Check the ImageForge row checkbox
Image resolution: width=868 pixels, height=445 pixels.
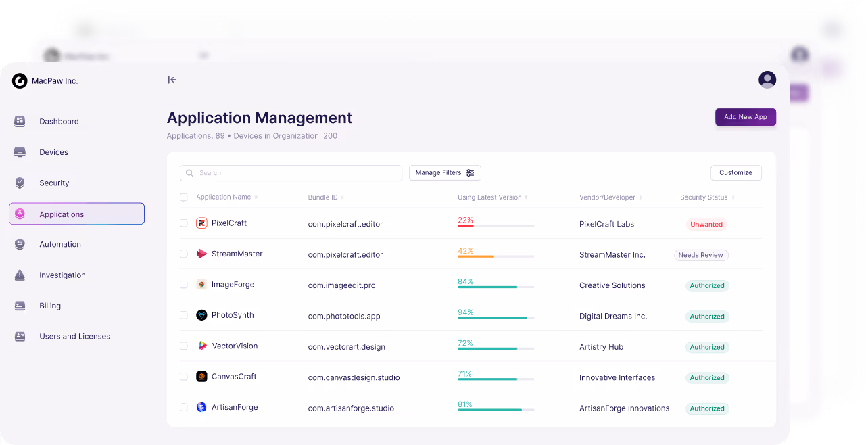184,285
